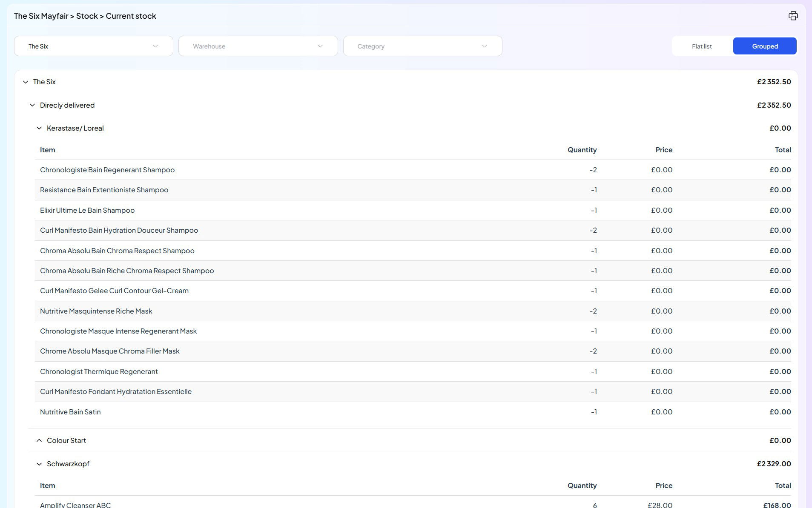Image resolution: width=812 pixels, height=508 pixels.
Task: Collapse the Schwarzkopf category
Action: click(39, 464)
